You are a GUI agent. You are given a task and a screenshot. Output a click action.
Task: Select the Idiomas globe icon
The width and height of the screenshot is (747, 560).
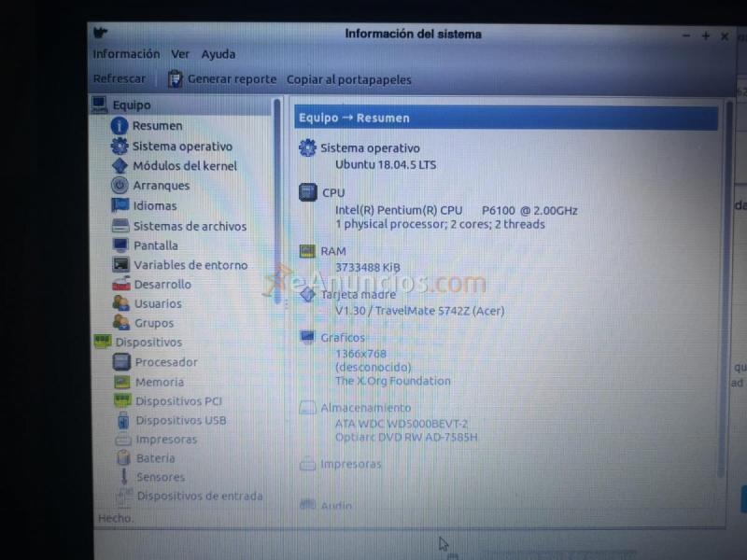120,205
